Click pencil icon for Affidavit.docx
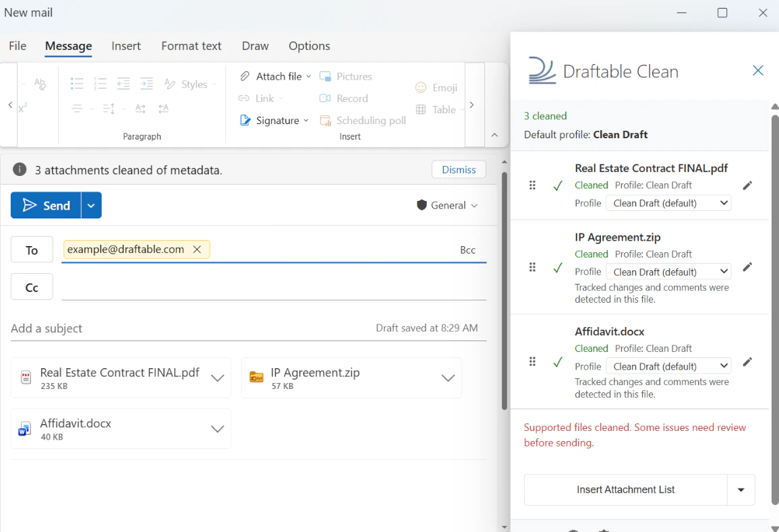This screenshot has height=532, width=779. coord(747,361)
